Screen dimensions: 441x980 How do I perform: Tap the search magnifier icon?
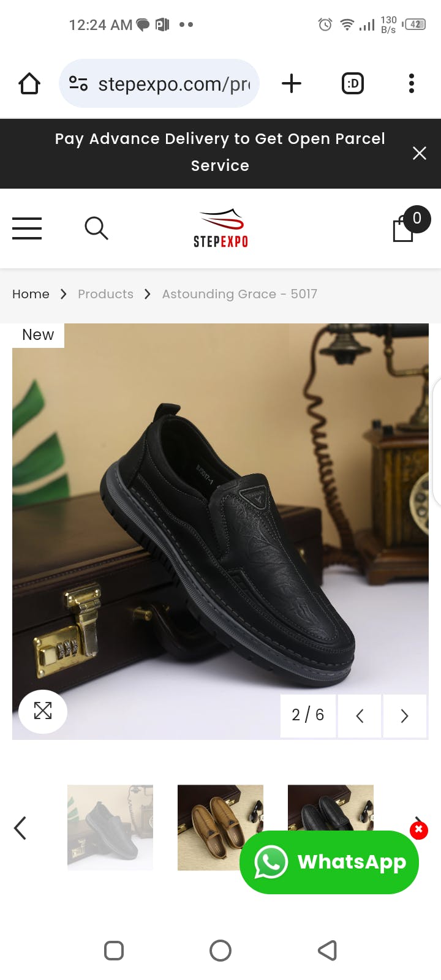(x=96, y=228)
